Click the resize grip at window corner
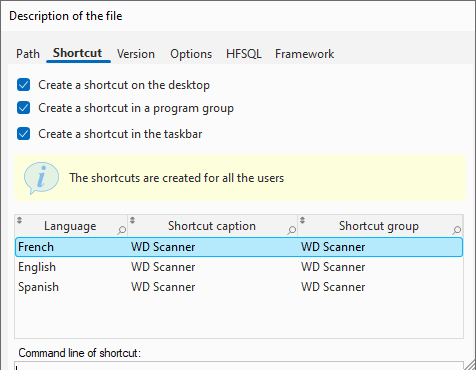Screen dimensions: 476x370 470,365
